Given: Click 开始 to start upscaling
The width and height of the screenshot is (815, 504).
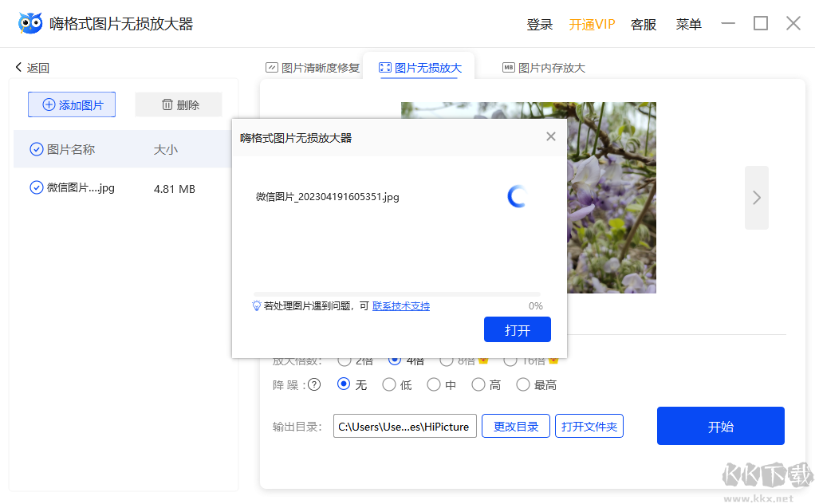Looking at the screenshot, I should coord(719,426).
